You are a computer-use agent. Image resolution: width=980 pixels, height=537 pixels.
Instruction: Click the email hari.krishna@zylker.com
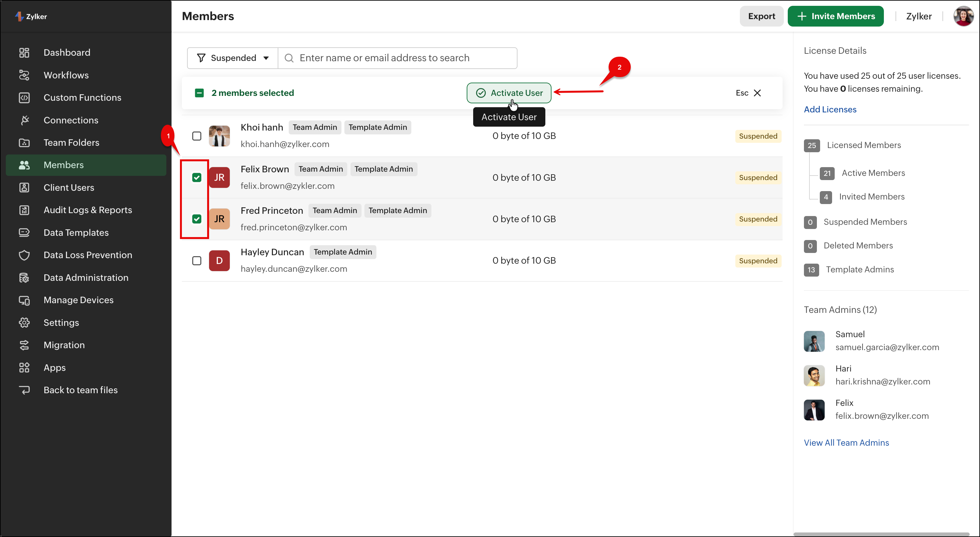pos(883,381)
